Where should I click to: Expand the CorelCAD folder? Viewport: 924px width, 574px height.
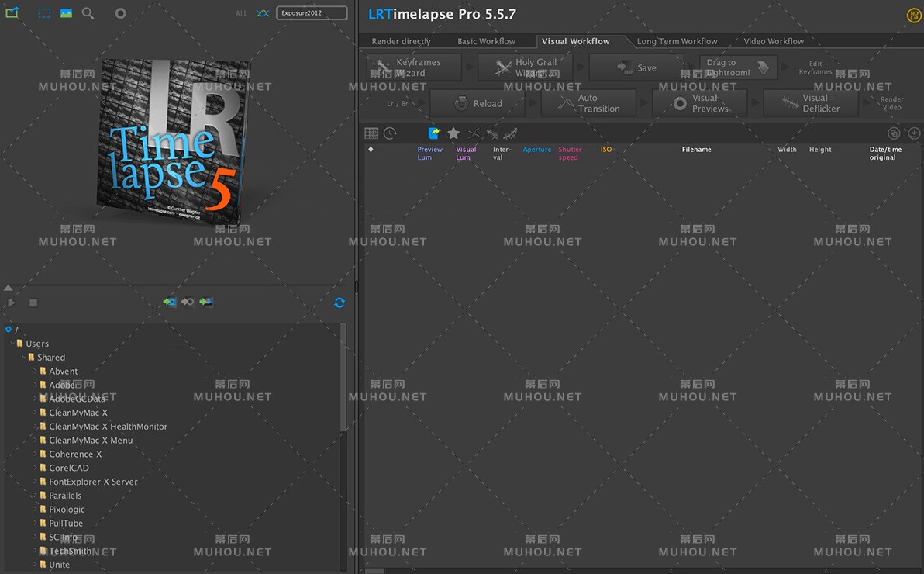click(x=36, y=468)
